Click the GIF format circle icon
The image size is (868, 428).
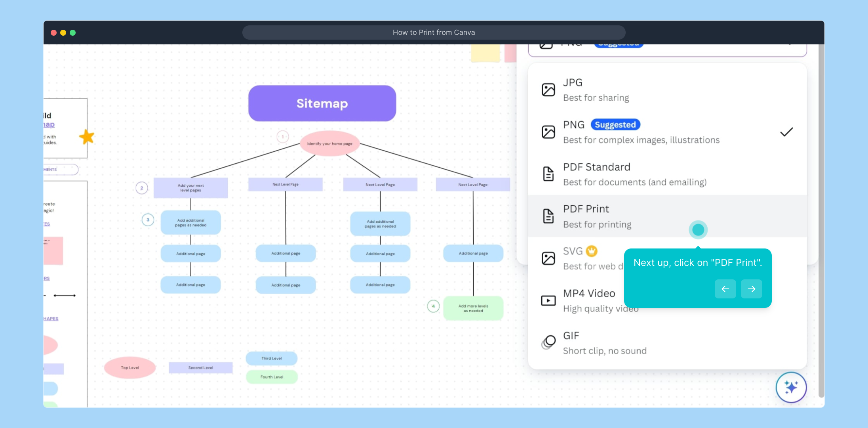548,342
